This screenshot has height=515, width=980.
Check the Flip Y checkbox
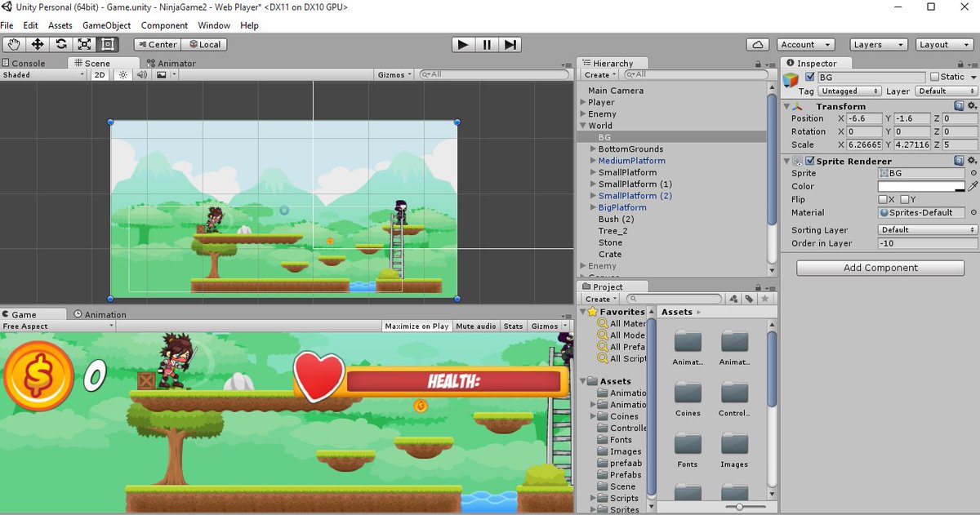point(905,199)
